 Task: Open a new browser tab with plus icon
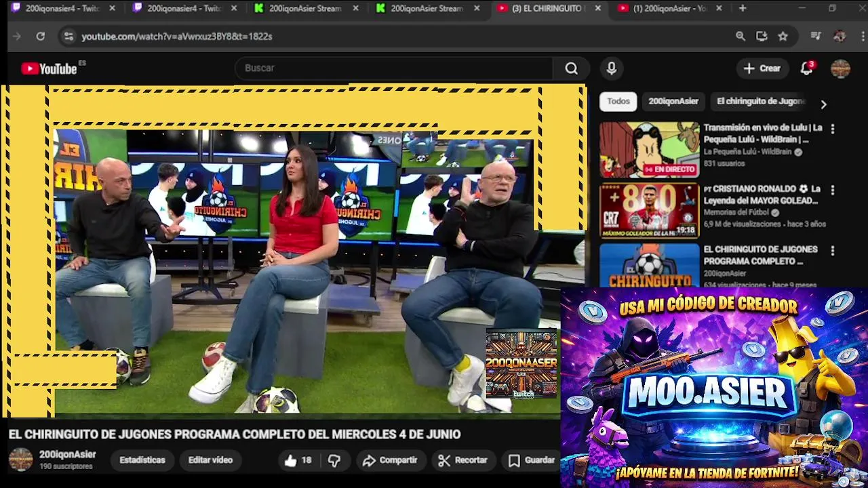(743, 8)
